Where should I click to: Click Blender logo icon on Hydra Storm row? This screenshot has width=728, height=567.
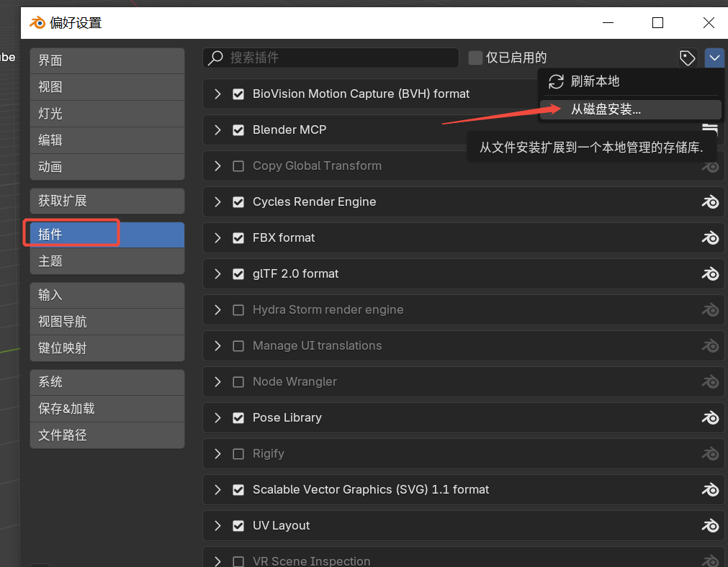click(x=710, y=310)
